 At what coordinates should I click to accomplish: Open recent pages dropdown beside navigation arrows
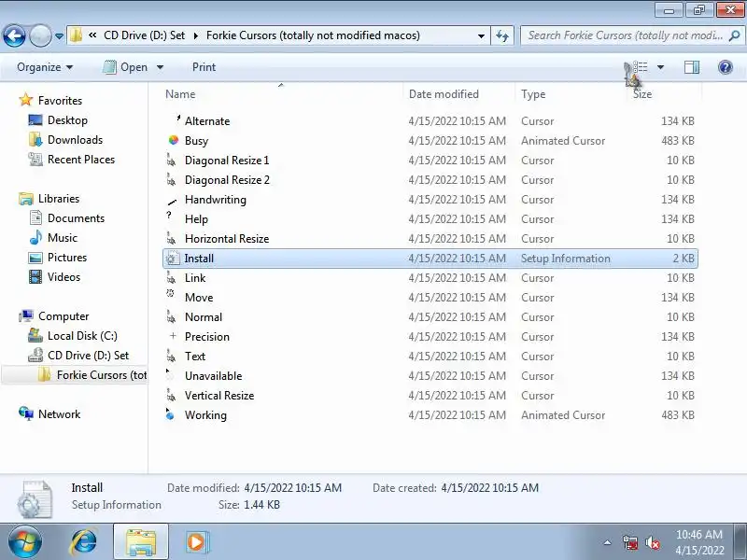(x=59, y=36)
